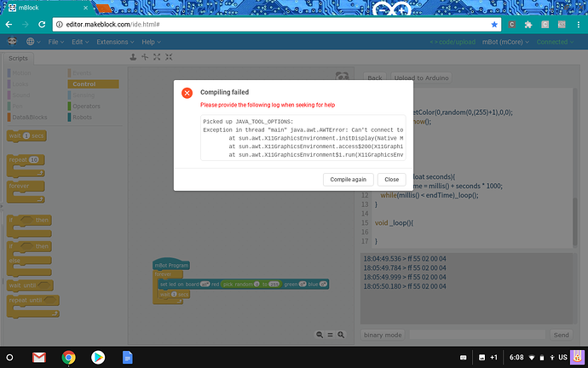Select the Sound block category
Viewport: 588px width, 368px height.
tap(19, 95)
